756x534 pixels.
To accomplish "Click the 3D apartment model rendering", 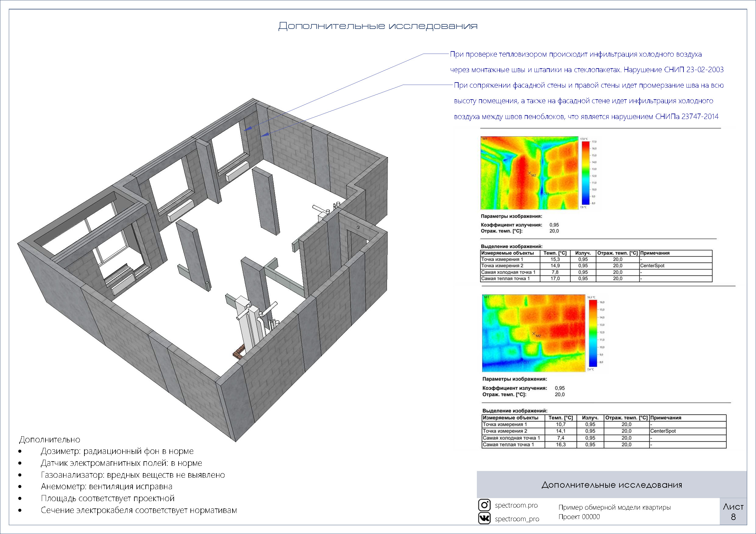I will pyautogui.click(x=203, y=270).
